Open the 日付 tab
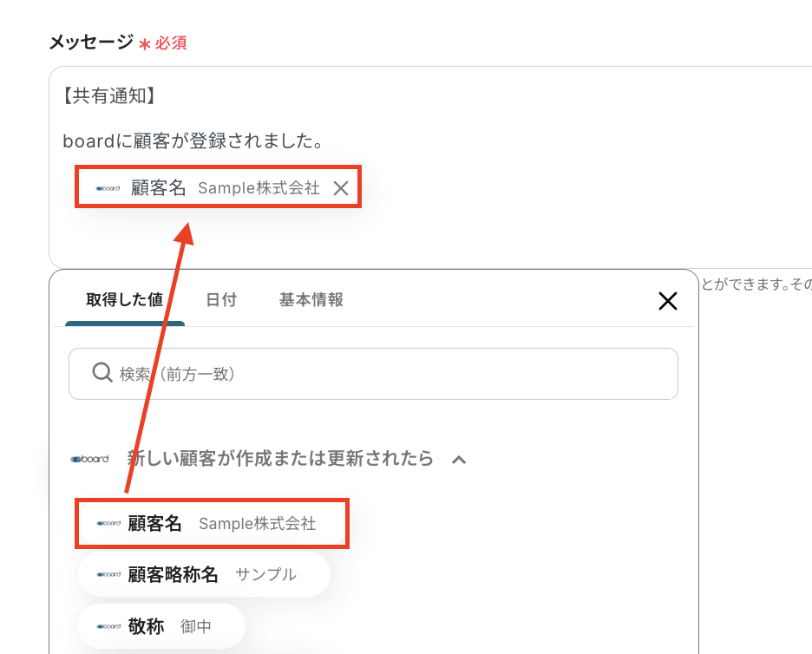 point(221,300)
